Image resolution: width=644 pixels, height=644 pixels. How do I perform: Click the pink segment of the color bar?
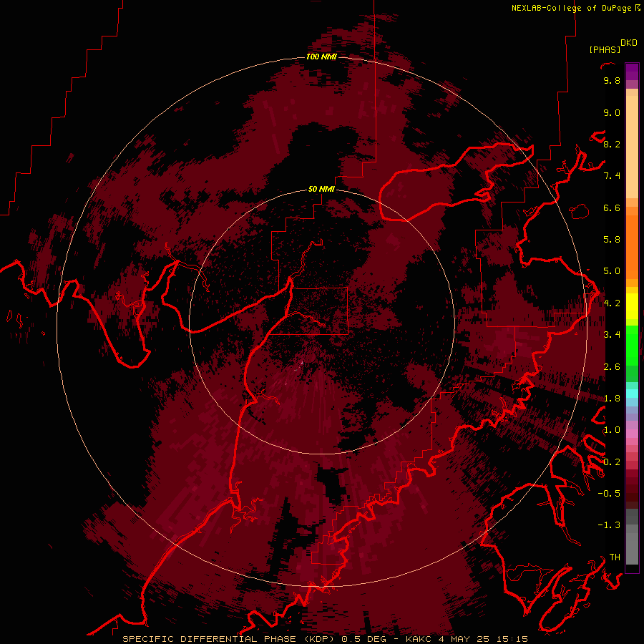632,434
